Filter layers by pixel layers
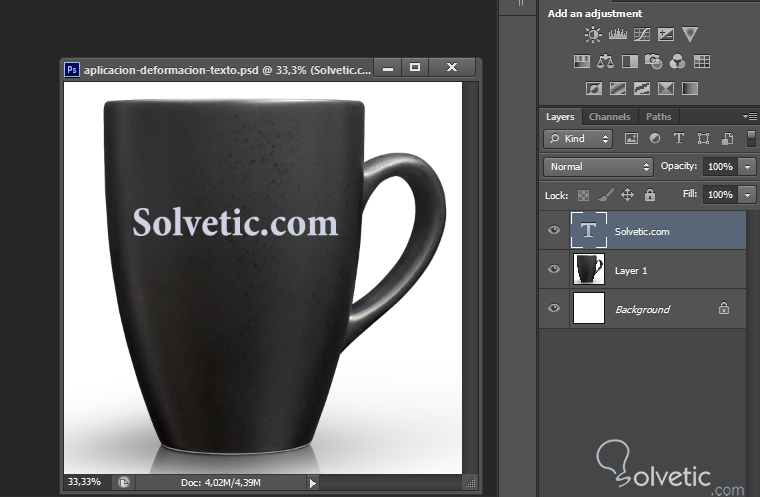Image resolution: width=760 pixels, height=497 pixels. click(x=631, y=139)
